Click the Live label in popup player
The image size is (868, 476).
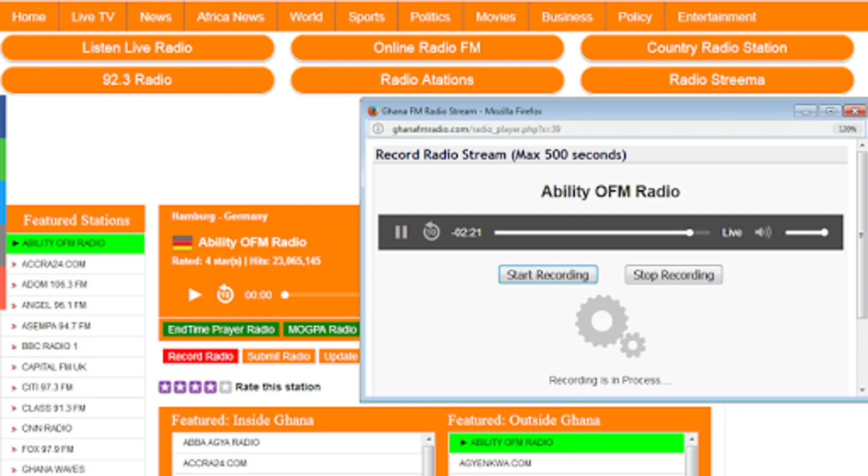[732, 232]
